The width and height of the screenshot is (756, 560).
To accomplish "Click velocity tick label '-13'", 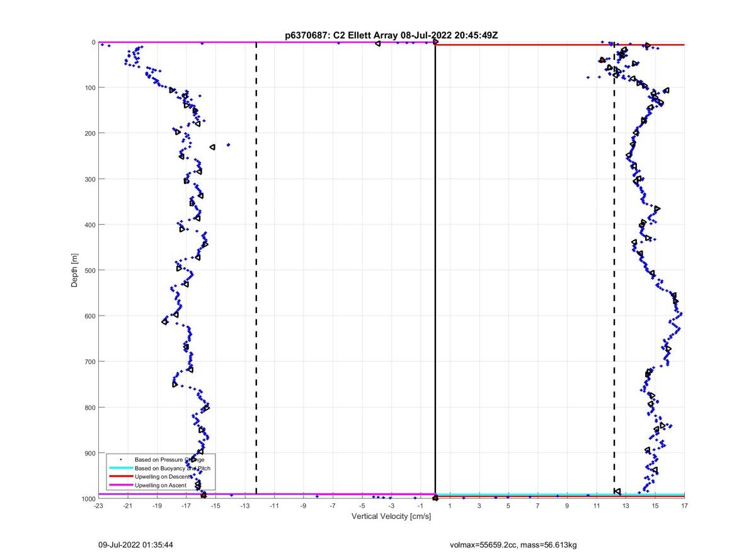I will (x=244, y=505).
